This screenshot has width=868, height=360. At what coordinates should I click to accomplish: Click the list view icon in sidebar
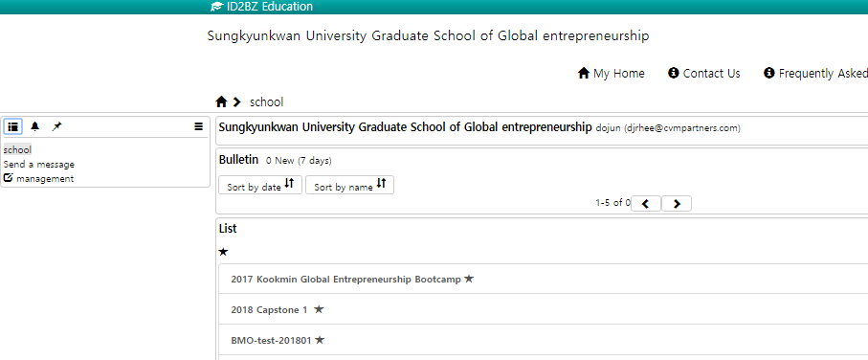(12, 126)
